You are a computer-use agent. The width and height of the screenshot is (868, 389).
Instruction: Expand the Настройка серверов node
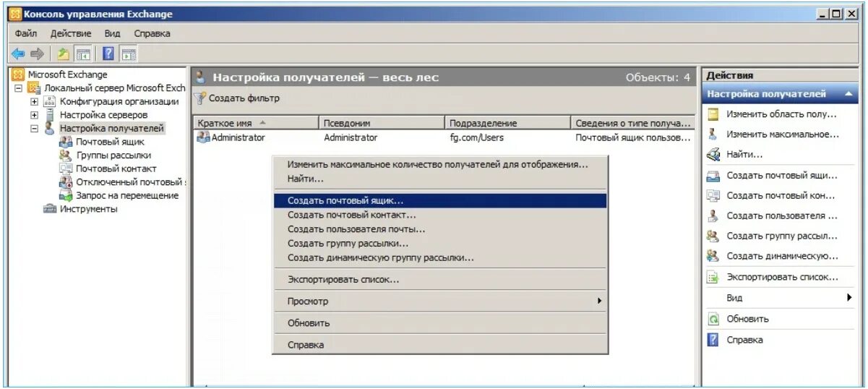click(34, 115)
